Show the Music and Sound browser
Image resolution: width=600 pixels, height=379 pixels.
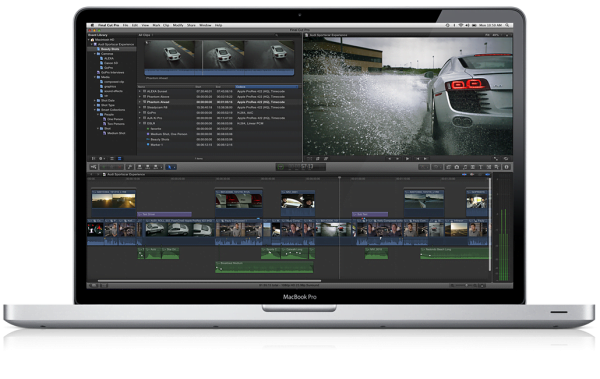(x=465, y=167)
